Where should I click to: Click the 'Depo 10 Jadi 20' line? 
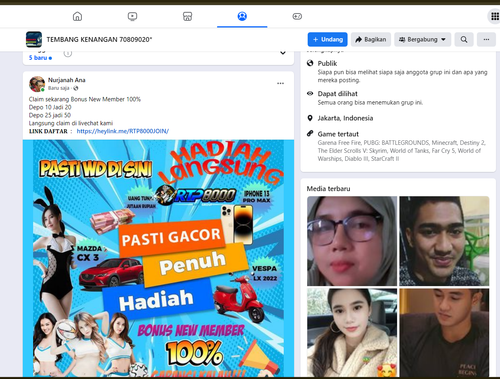point(50,107)
